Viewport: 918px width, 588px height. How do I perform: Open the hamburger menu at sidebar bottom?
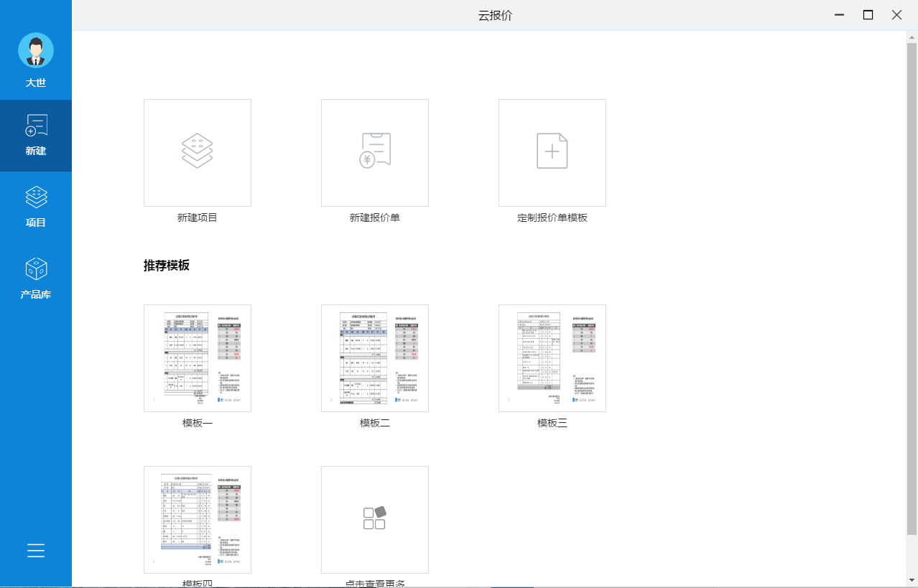pyautogui.click(x=36, y=551)
